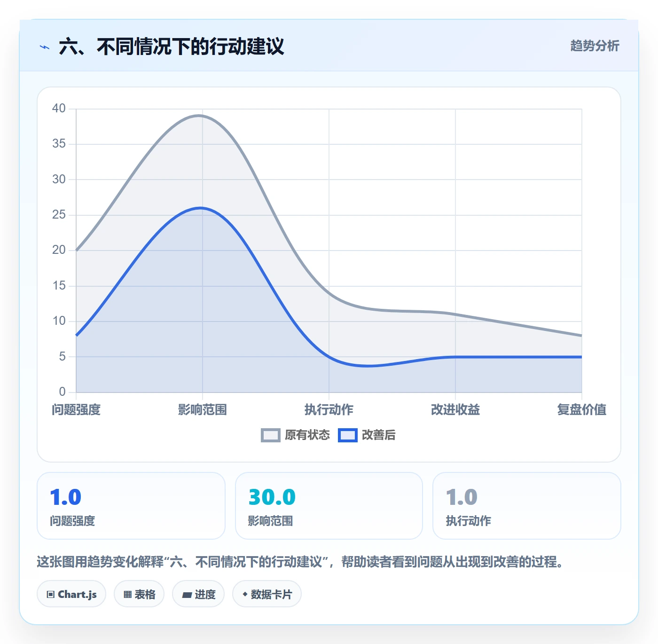Image resolution: width=658 pixels, height=644 pixels.
Task: Click the lightning icon beside the heading
Action: click(x=45, y=47)
